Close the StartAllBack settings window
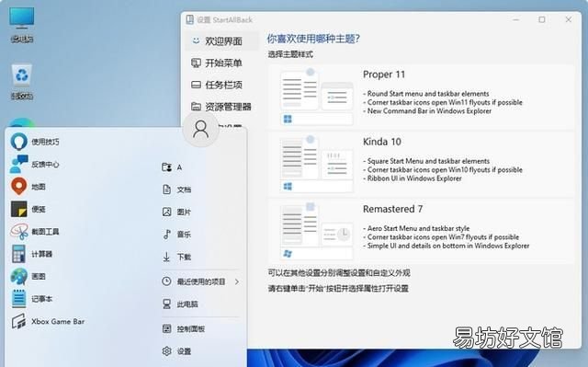 (569, 19)
